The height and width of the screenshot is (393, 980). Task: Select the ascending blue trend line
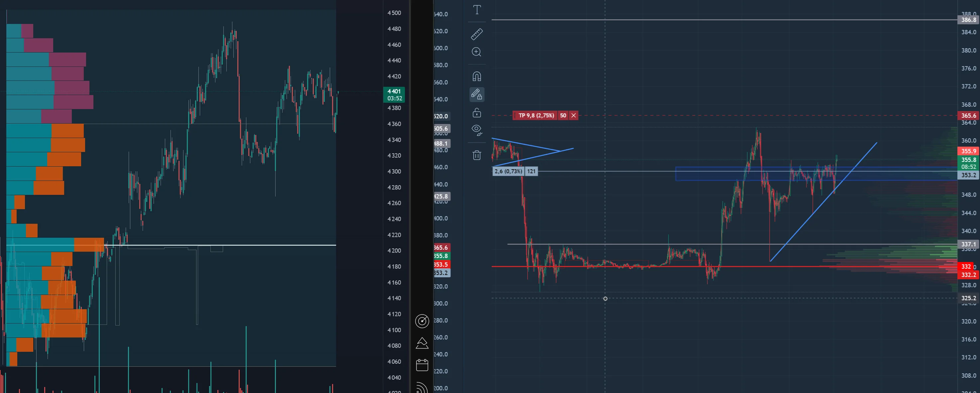(823, 202)
